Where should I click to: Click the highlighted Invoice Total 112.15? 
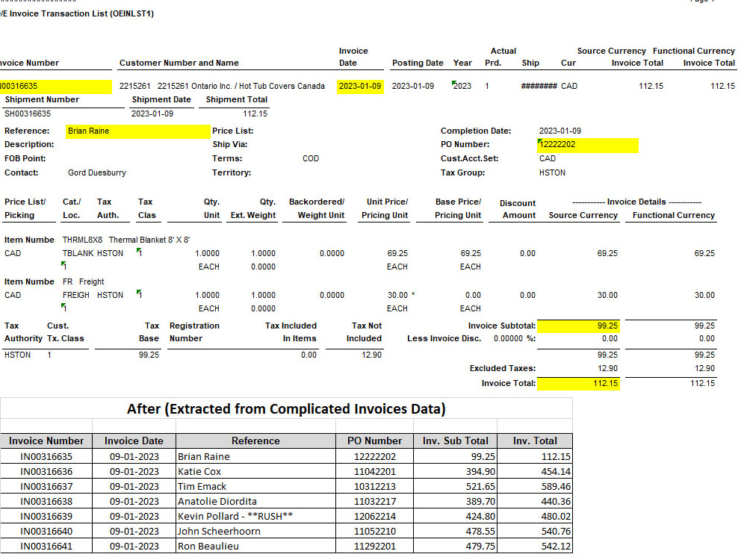click(578, 383)
